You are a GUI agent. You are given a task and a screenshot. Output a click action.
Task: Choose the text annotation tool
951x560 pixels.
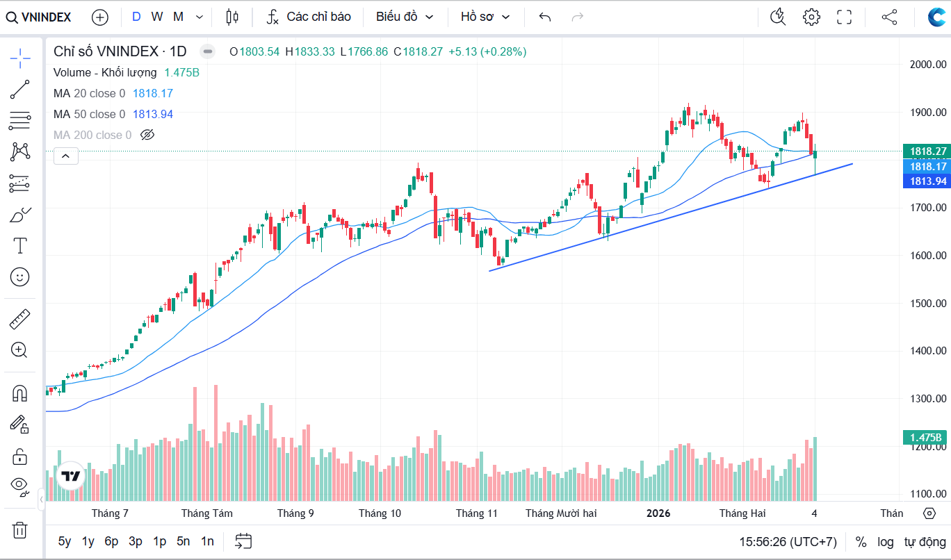coord(19,245)
